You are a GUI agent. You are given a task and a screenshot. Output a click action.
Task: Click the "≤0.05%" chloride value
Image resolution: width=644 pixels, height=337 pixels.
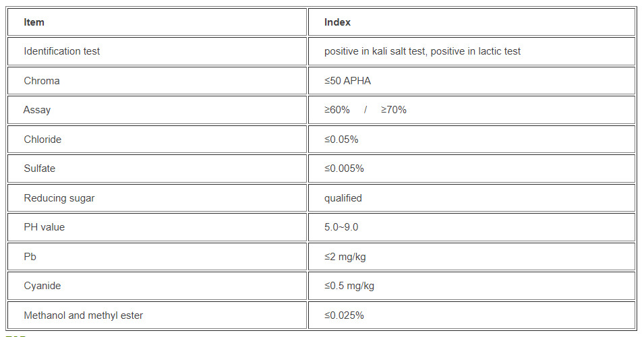[341, 140]
